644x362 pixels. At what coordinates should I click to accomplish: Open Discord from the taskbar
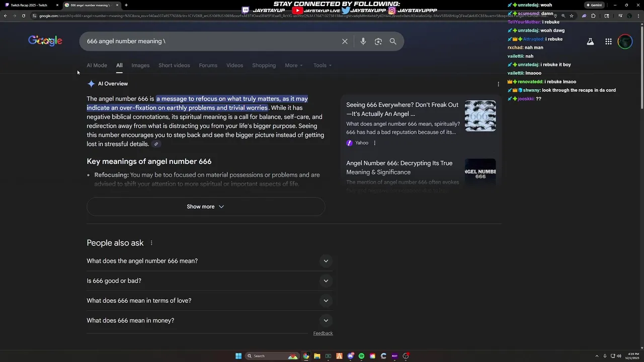pyautogui.click(x=351, y=356)
